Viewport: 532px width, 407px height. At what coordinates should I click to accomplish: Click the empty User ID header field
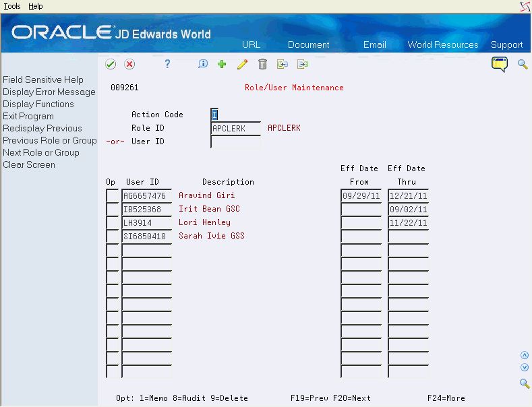(x=236, y=142)
